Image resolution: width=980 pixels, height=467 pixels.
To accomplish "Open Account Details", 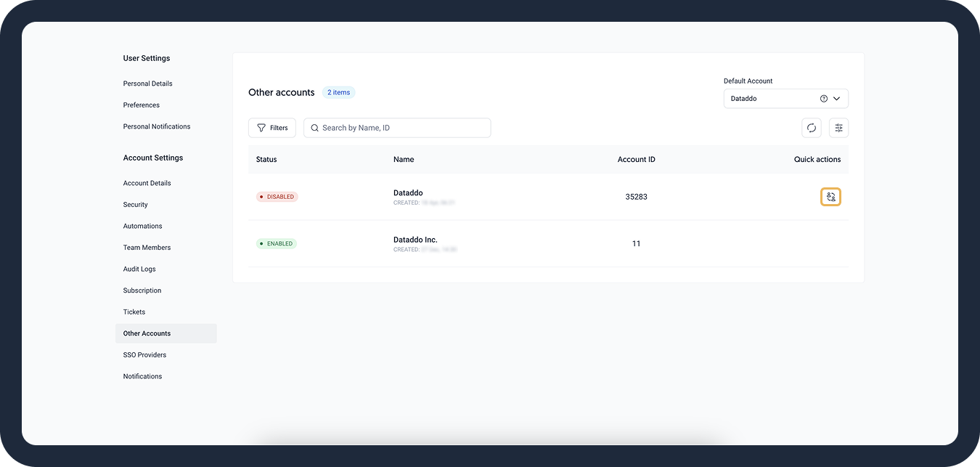I will [147, 183].
